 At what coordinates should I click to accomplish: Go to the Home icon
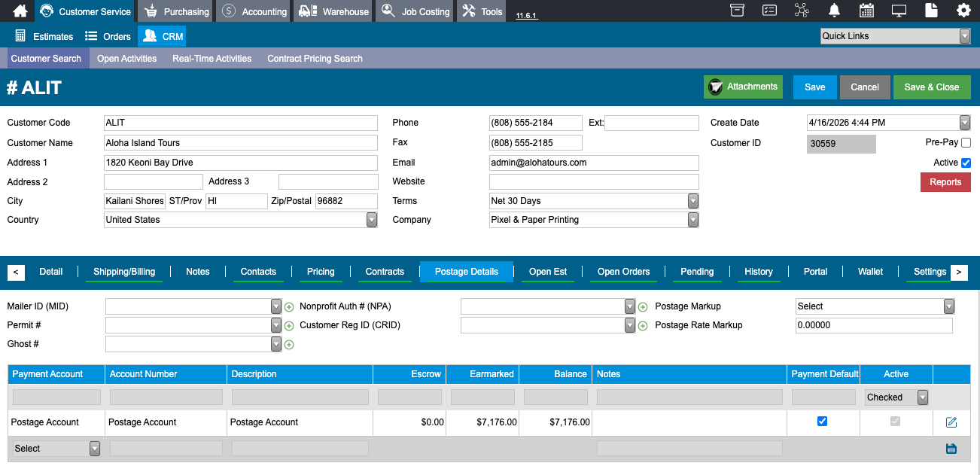pos(20,11)
